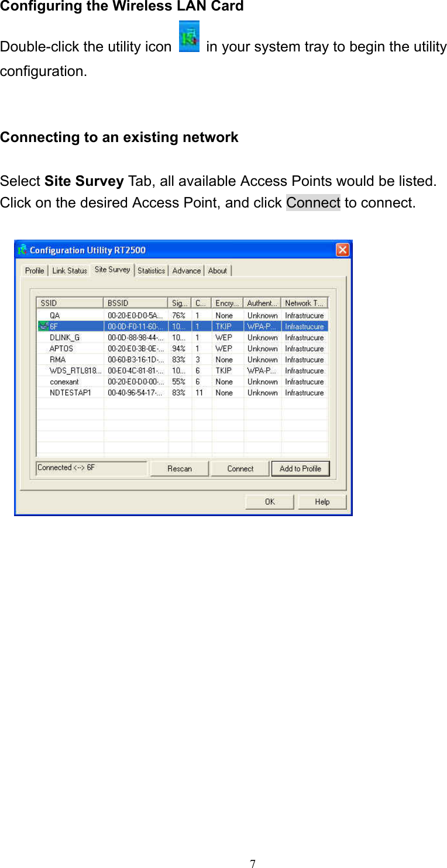Viewport: 447px width, 868px height.
Task: Click the BSSID 00-20-E0-D0-5A... cell
Action: [x=136, y=315]
